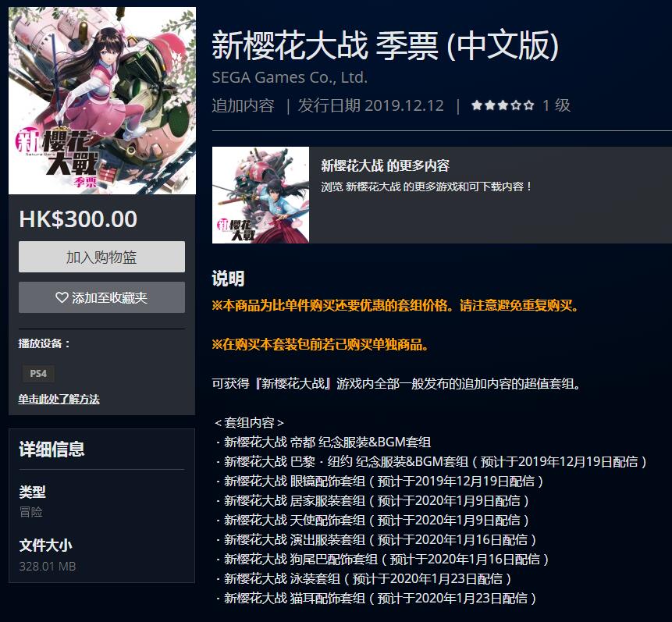This screenshot has height=622, width=672.
Task: Click the 1 级 rating count
Action: pyautogui.click(x=556, y=105)
